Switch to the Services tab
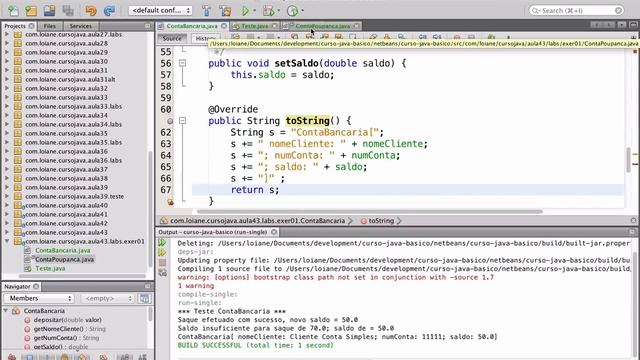Screen dimensions: 640x360 [x=80, y=26]
